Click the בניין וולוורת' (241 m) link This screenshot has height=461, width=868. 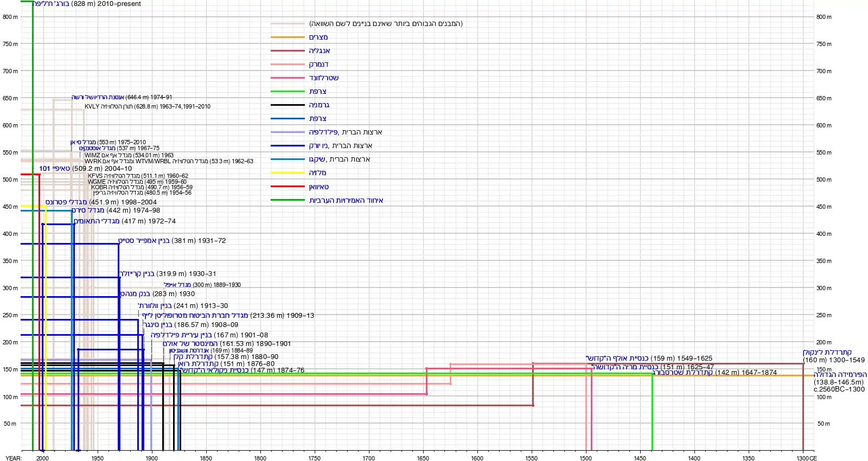[155, 305]
